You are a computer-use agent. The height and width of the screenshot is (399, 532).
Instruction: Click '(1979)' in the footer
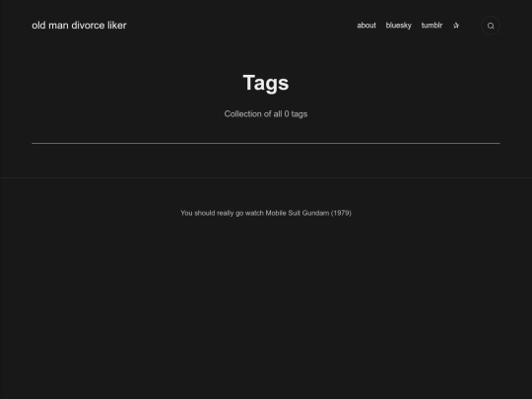(x=341, y=213)
